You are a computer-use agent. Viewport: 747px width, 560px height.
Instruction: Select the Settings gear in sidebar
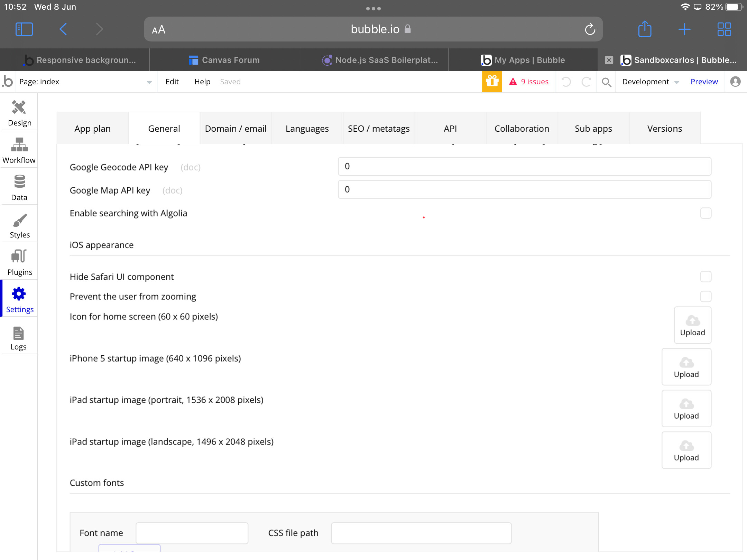click(19, 299)
